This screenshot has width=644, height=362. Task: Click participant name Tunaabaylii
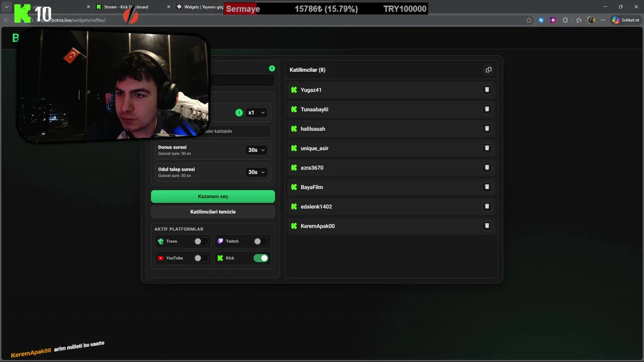coord(314,109)
